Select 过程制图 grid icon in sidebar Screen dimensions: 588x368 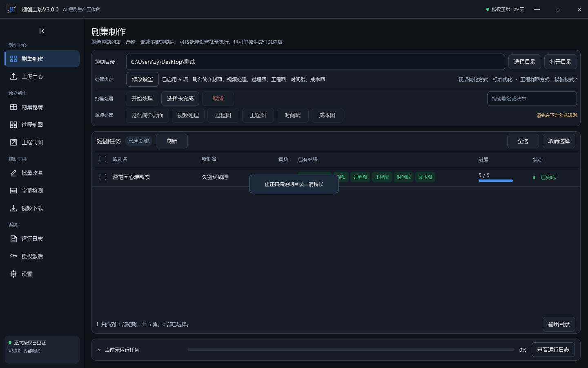pyautogui.click(x=13, y=125)
